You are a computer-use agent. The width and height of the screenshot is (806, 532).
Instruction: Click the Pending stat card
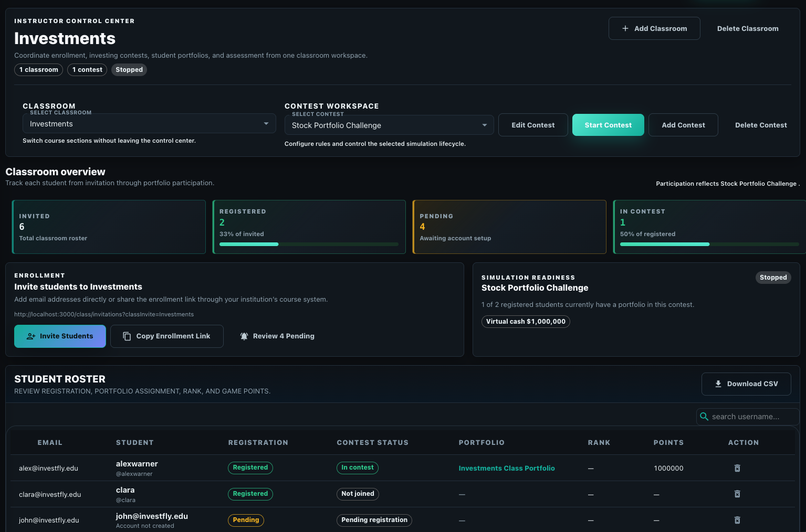click(x=509, y=227)
